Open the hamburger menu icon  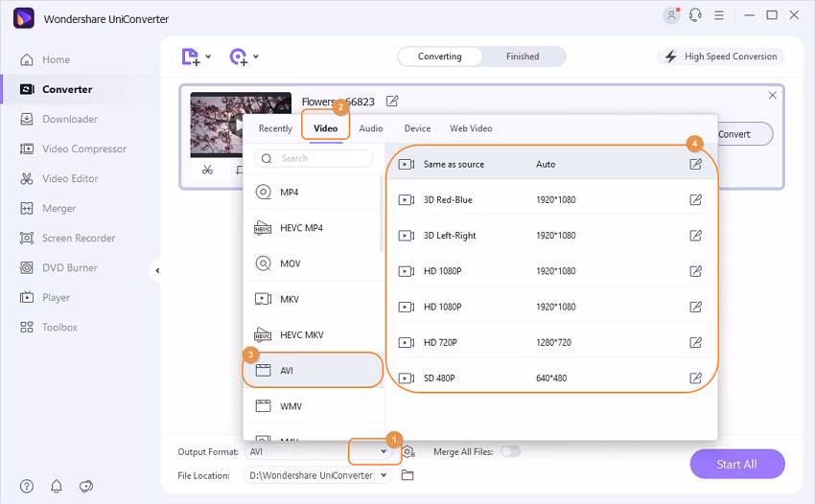[719, 15]
